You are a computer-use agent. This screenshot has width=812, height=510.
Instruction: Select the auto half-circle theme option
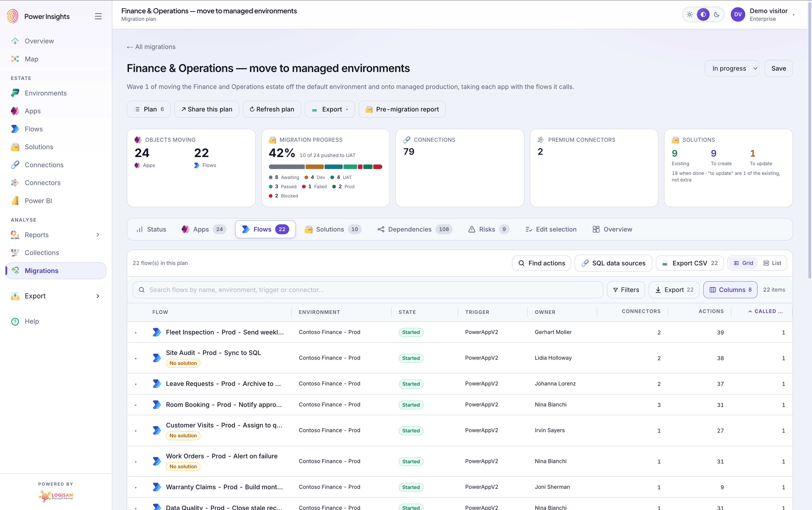click(703, 14)
